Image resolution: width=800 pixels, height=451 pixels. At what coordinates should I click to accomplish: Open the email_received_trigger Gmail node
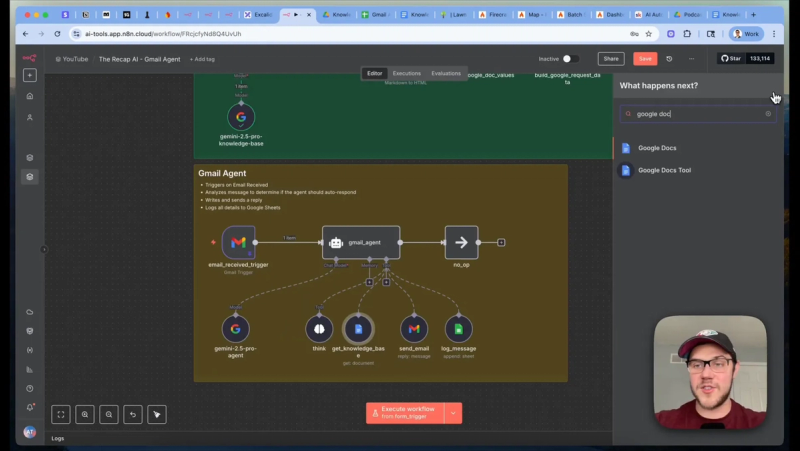coord(238,242)
